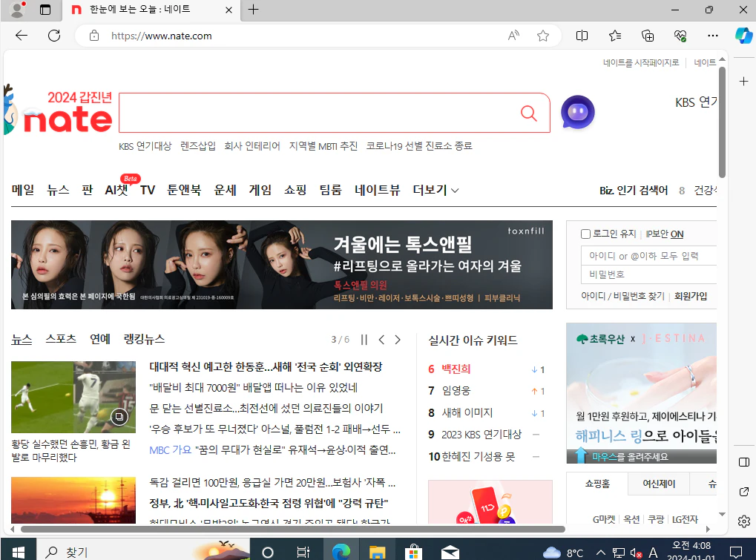Click 네이트를 시작페이지로 link
756x560 pixels.
(641, 62)
